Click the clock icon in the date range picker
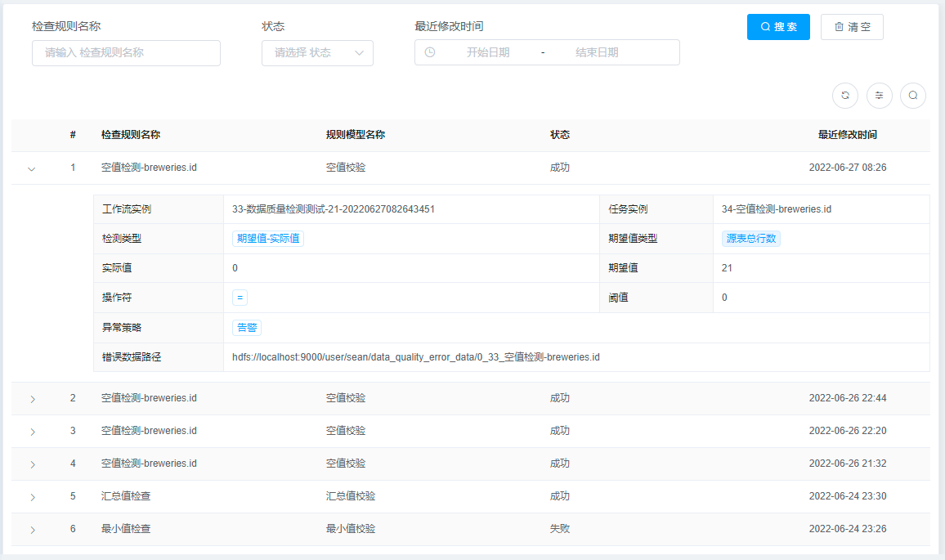Viewport: 945px width, 560px height. pyautogui.click(x=429, y=52)
